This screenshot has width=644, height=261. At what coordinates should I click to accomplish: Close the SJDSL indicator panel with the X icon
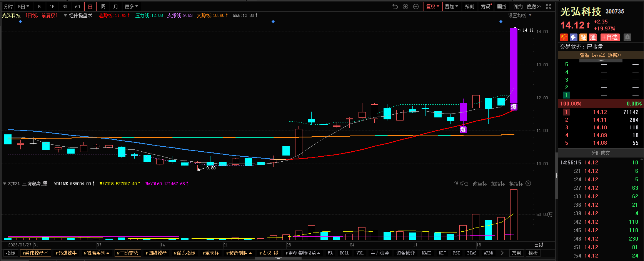[528, 184]
